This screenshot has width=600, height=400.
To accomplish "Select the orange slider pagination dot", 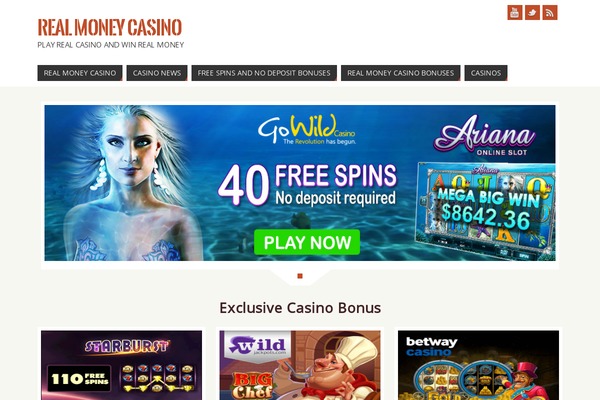I will [300, 276].
